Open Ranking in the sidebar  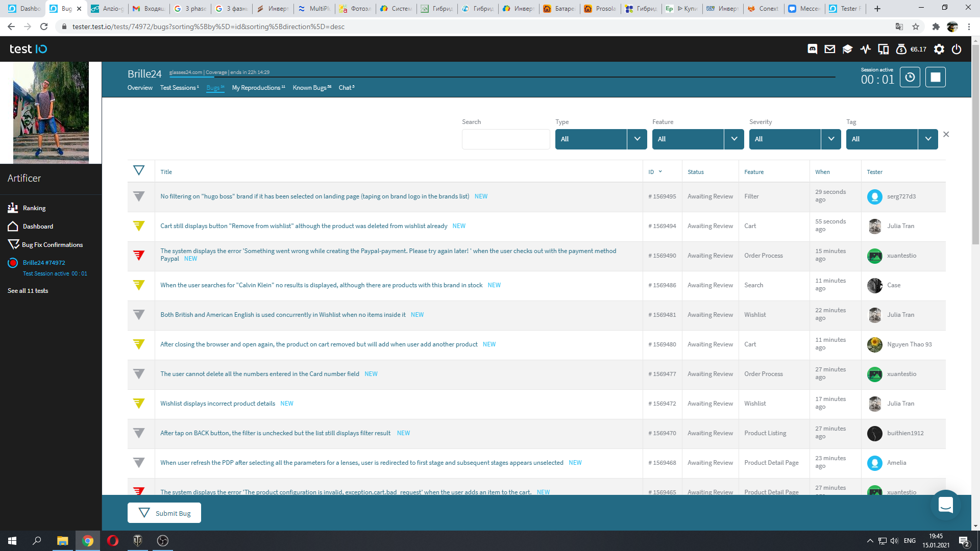coord(34,208)
